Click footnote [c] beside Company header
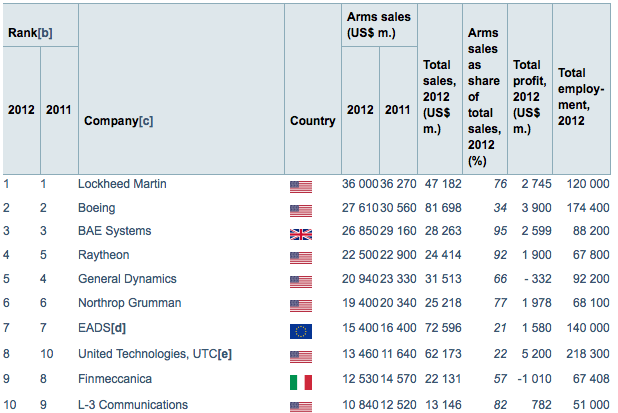Image resolution: width=618 pixels, height=413 pixels. (x=146, y=121)
